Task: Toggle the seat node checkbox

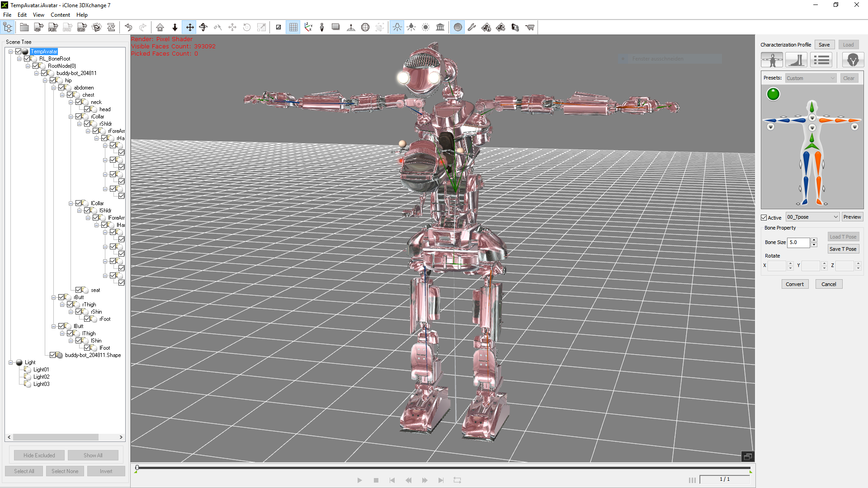Action: (x=79, y=290)
